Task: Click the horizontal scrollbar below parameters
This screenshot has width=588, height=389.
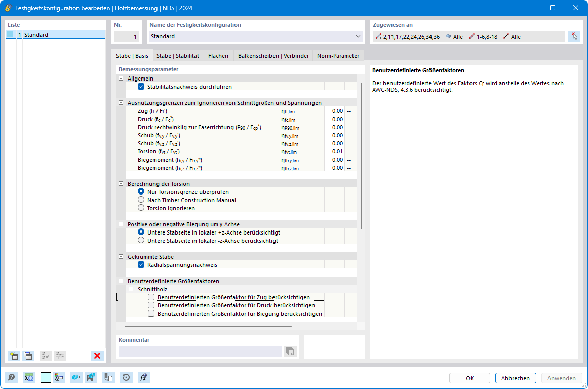Action: click(208, 326)
